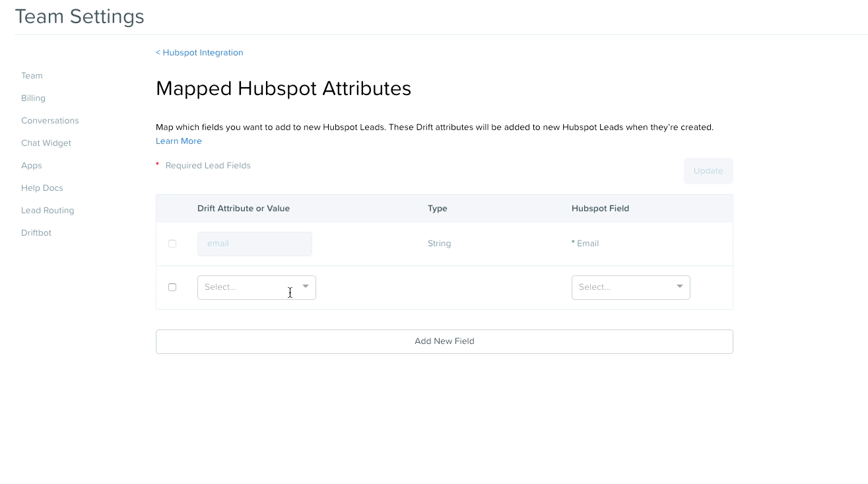Click the String type cell
Viewport: 868px width, 484px height.
pos(440,244)
